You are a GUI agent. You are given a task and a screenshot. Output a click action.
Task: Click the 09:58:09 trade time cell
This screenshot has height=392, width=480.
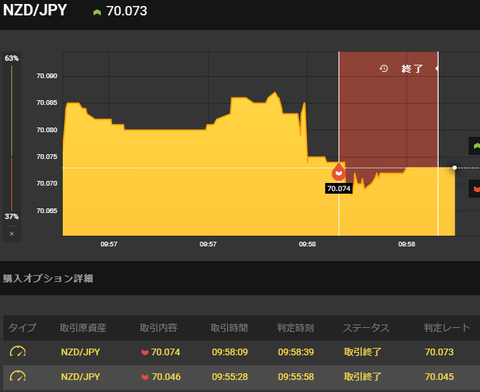(x=230, y=352)
